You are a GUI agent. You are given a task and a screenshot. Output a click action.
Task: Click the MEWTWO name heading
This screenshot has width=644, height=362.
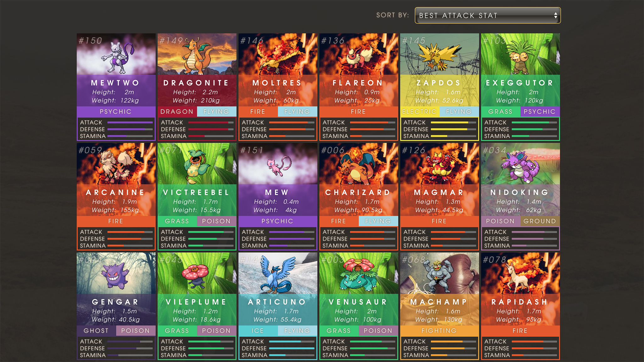(116, 83)
